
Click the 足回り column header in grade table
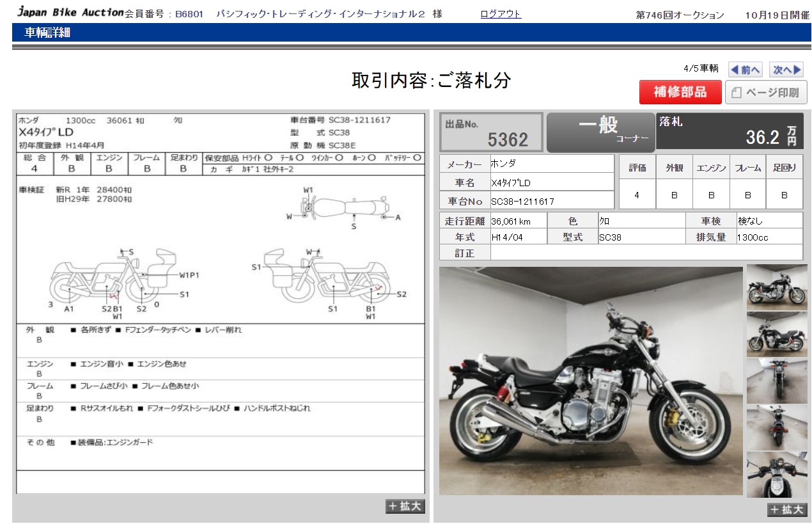pyautogui.click(x=785, y=168)
